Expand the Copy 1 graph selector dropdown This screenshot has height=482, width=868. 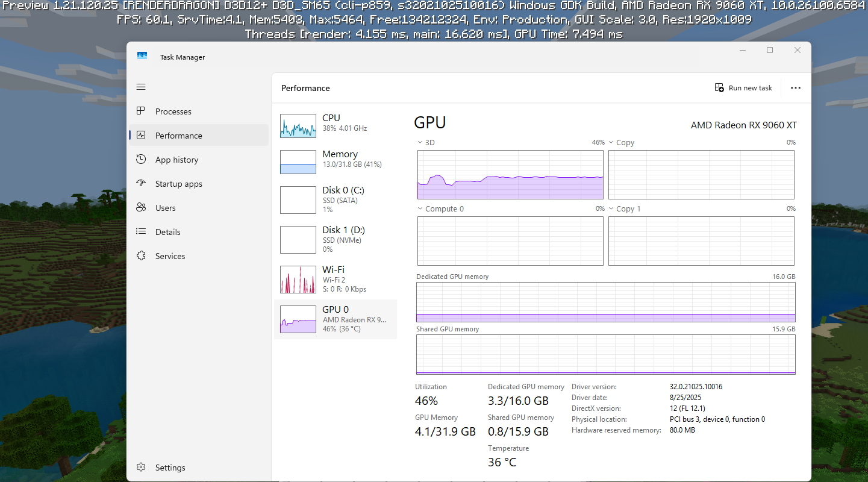pyautogui.click(x=611, y=209)
